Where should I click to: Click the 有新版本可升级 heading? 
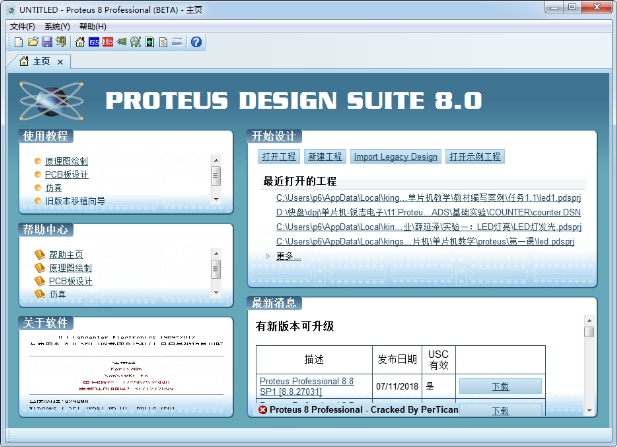[x=295, y=326]
